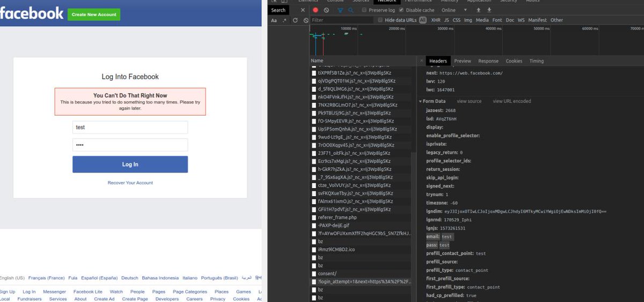Image resolution: width=644 pixels, height=302 pixels.
Task: Select the consent/ request row
Action: pos(361,274)
